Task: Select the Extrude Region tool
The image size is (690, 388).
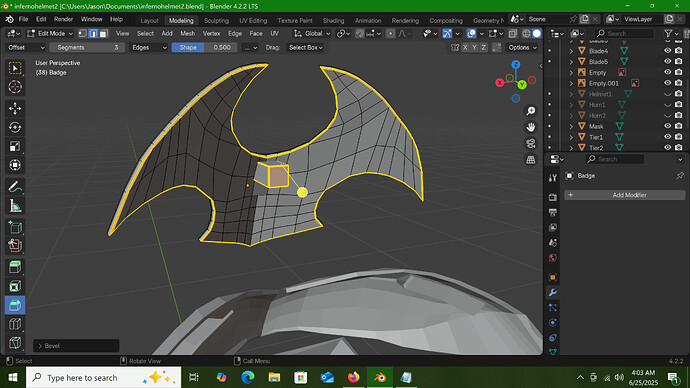Action: click(x=15, y=267)
